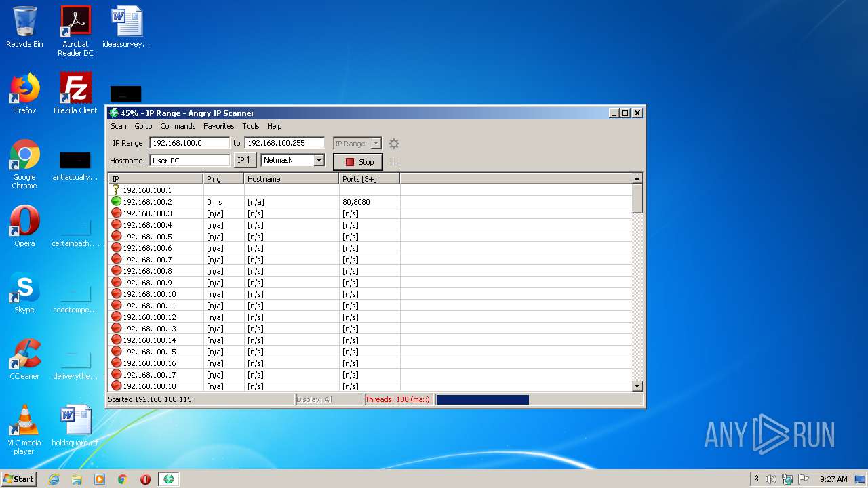Sort by the Ping column header
868x488 pixels.
click(x=224, y=179)
